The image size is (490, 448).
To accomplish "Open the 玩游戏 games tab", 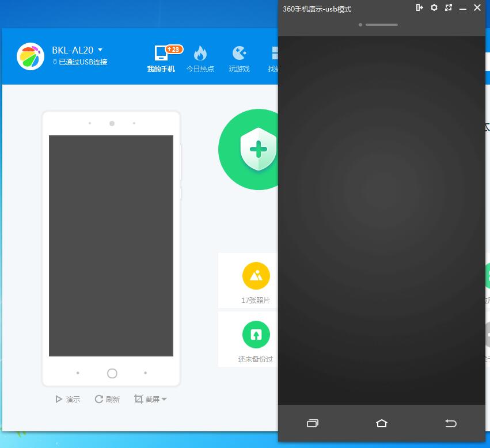I will [x=239, y=59].
